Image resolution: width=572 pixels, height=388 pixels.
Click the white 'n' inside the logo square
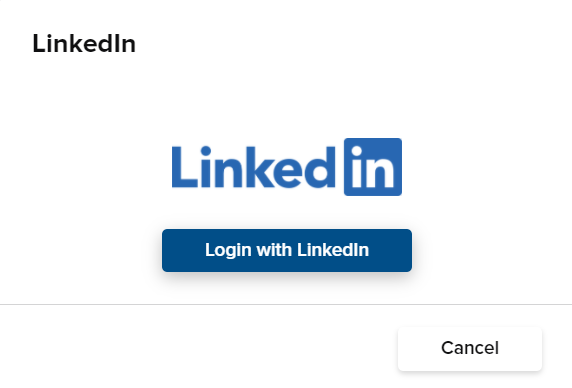tap(380, 173)
